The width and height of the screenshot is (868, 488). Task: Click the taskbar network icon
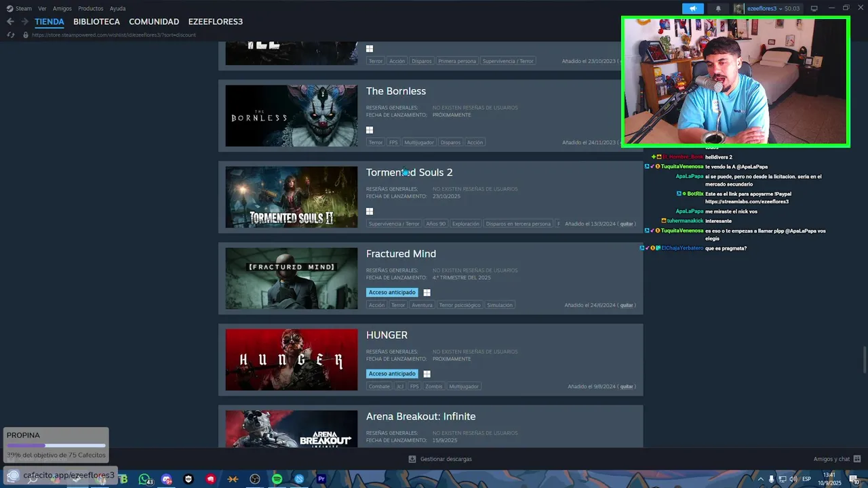pos(782,479)
